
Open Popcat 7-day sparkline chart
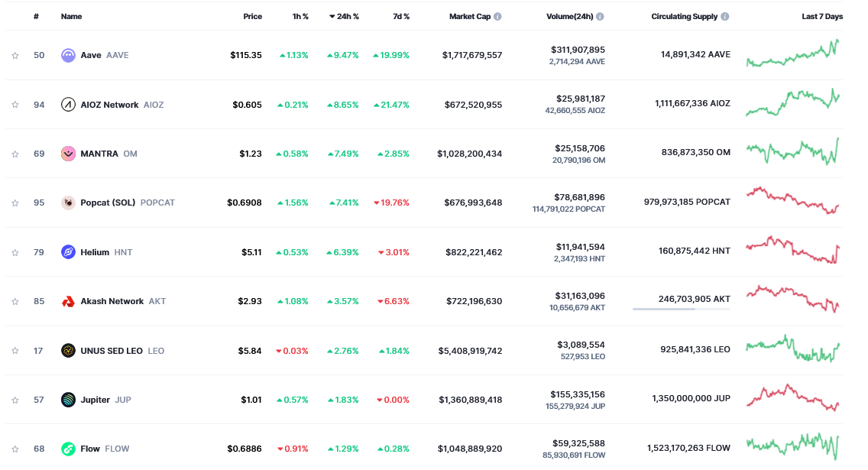point(792,201)
